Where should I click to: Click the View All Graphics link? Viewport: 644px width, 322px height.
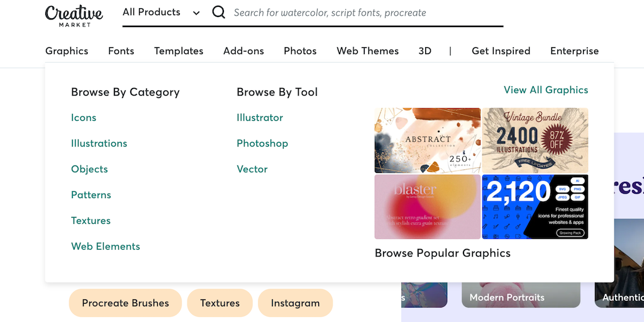pyautogui.click(x=546, y=90)
